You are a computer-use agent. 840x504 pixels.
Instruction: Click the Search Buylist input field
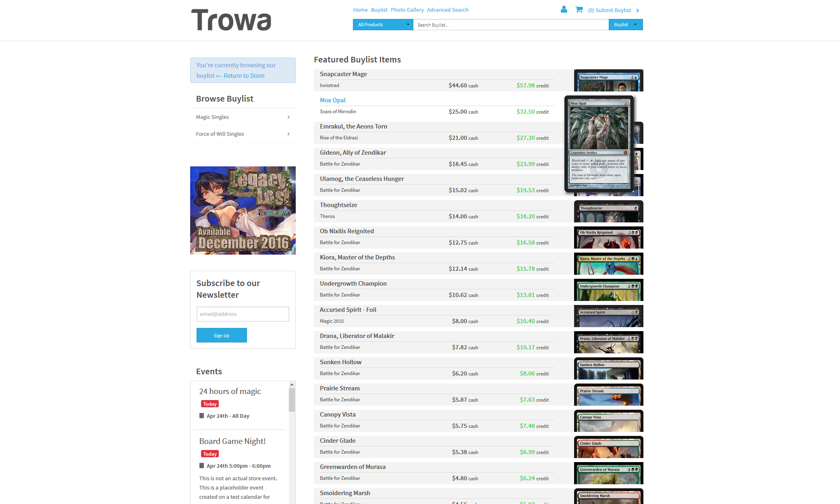[x=511, y=25]
